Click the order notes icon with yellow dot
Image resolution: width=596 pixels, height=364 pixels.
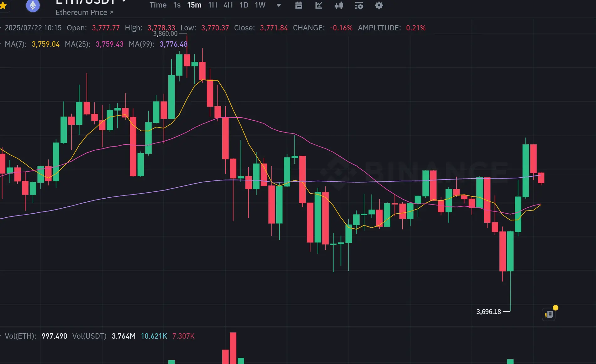click(549, 314)
